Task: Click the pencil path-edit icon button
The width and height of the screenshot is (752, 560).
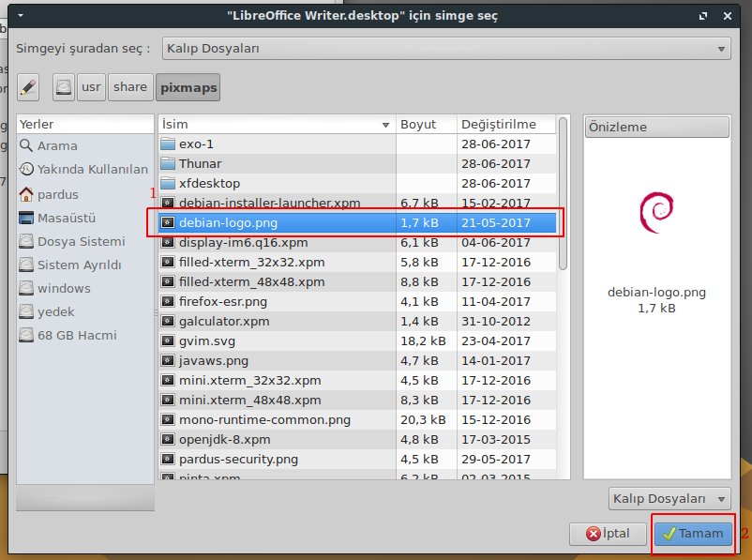Action: tap(27, 87)
